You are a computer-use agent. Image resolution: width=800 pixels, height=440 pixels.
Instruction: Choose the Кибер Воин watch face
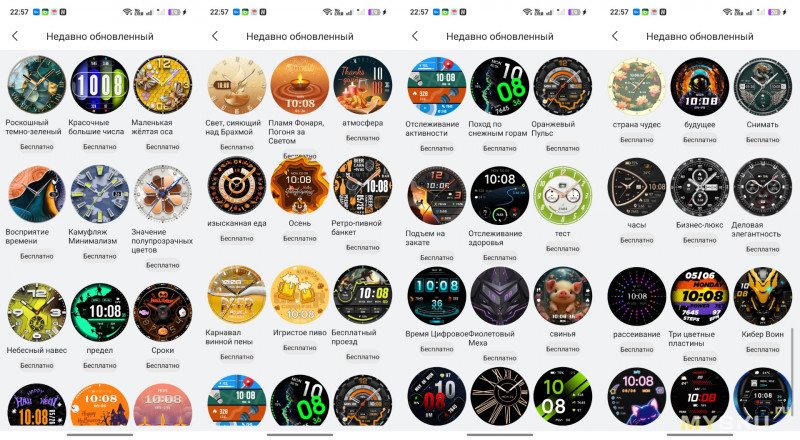point(763,297)
